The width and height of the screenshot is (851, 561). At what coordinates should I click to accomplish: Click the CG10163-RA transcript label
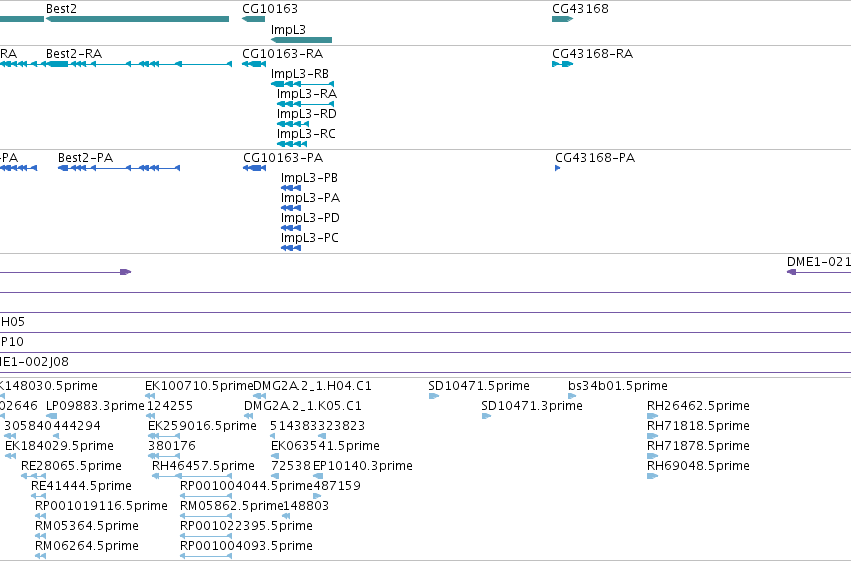coord(282,54)
